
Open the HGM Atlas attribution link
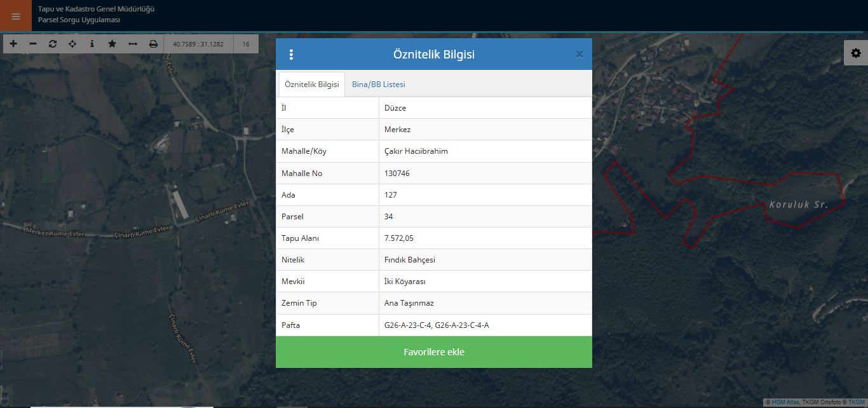(x=785, y=402)
